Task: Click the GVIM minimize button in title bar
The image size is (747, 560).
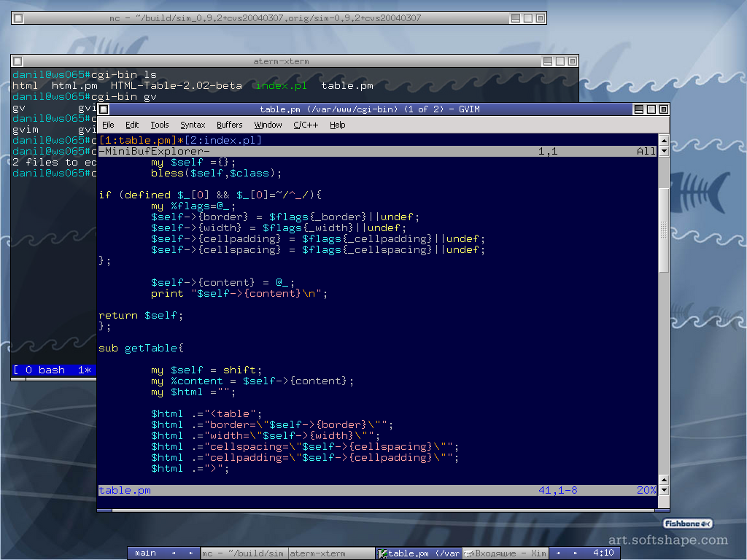Action: pyautogui.click(x=639, y=109)
